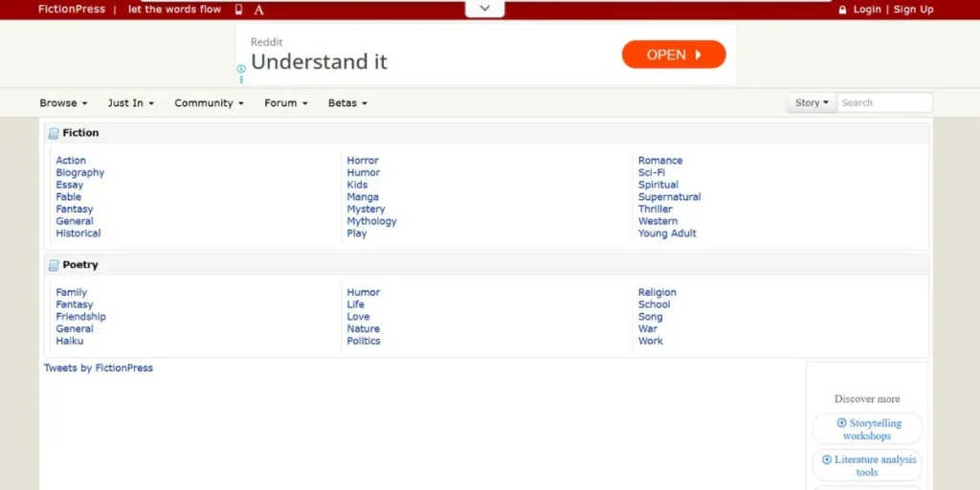This screenshot has height=490, width=980.
Task: Click the Storytelling workshops suggestion button
Action: [x=867, y=430]
